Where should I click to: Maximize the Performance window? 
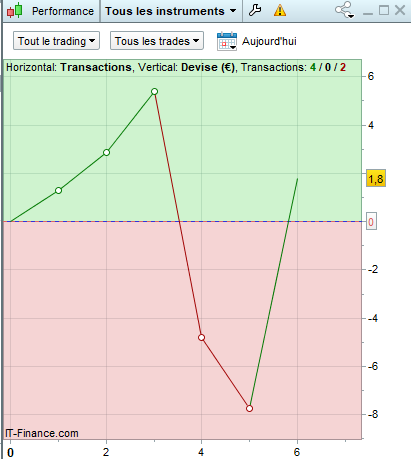[384, 10]
